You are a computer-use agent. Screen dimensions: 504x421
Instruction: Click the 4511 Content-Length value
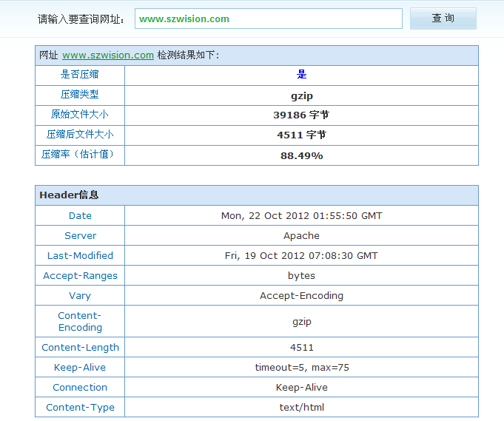(301, 348)
